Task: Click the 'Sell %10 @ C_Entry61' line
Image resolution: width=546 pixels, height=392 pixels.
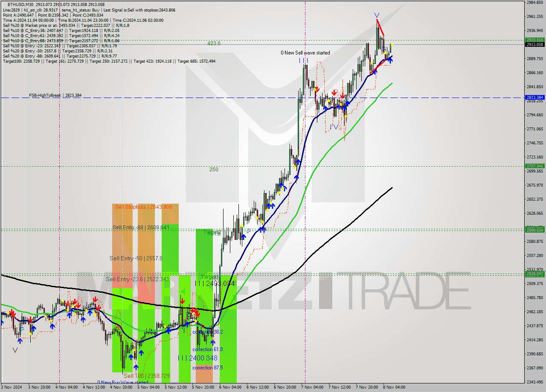Action: [x=61, y=36]
